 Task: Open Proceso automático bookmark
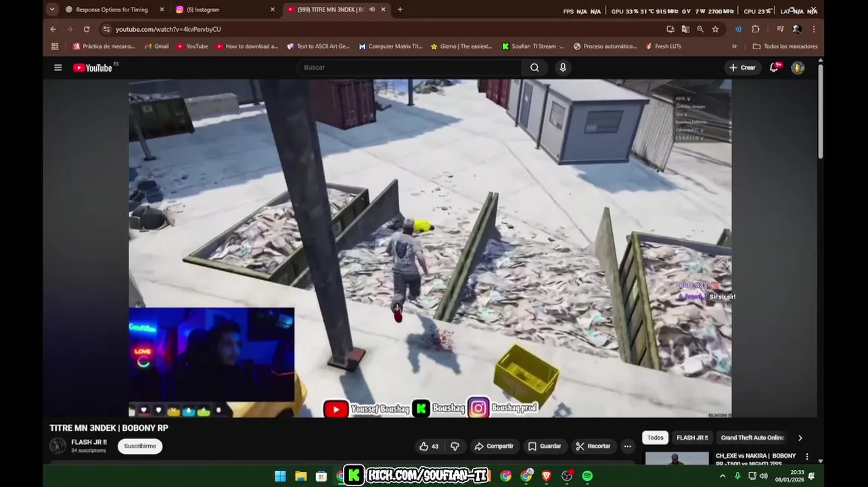point(605,47)
